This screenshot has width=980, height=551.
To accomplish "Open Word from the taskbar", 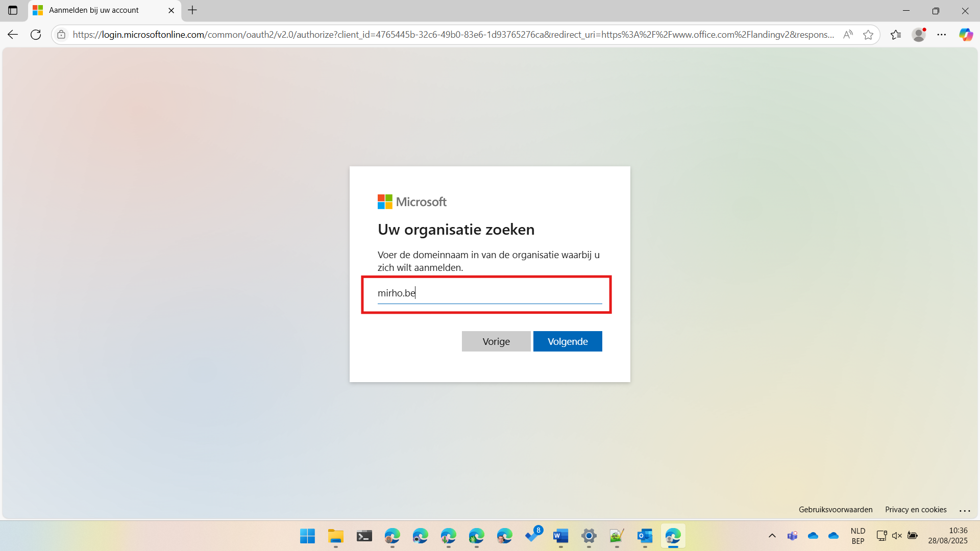I will pyautogui.click(x=560, y=536).
